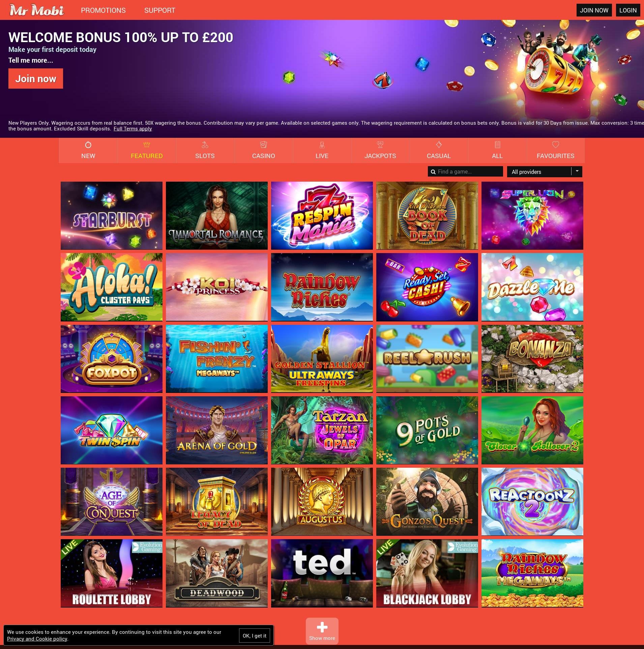Image resolution: width=644 pixels, height=649 pixels.
Task: Open the Gonzo's Quest game thumbnail
Action: [x=427, y=502]
